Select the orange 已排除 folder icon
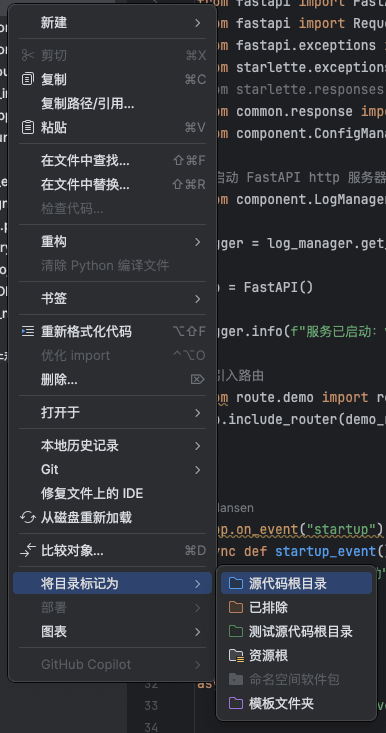 click(x=236, y=607)
